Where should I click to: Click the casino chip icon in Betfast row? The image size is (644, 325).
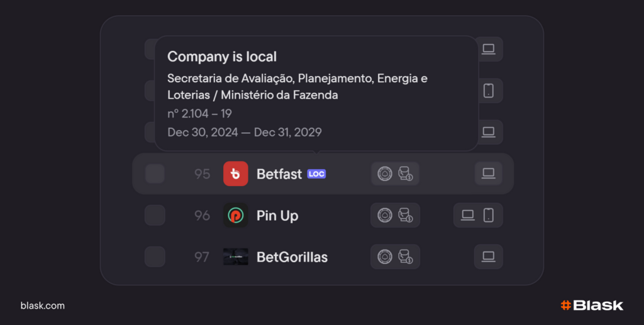[384, 174]
